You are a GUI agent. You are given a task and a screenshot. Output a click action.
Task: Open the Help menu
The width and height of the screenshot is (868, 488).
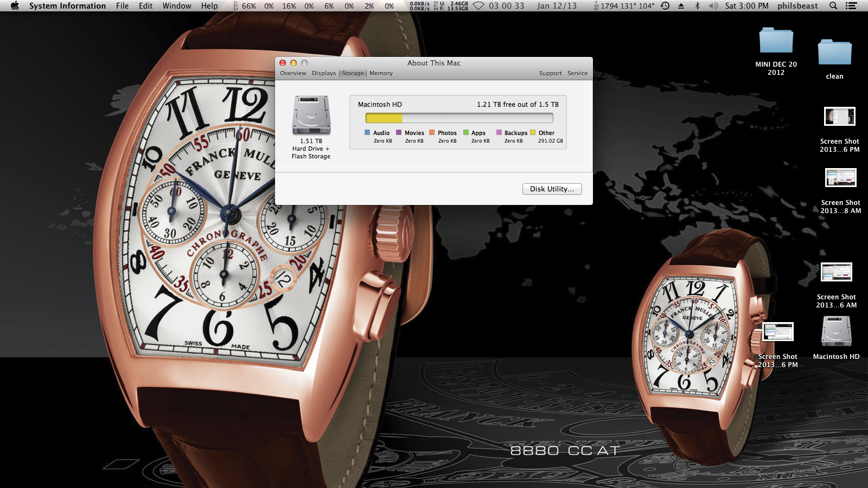pyautogui.click(x=209, y=6)
